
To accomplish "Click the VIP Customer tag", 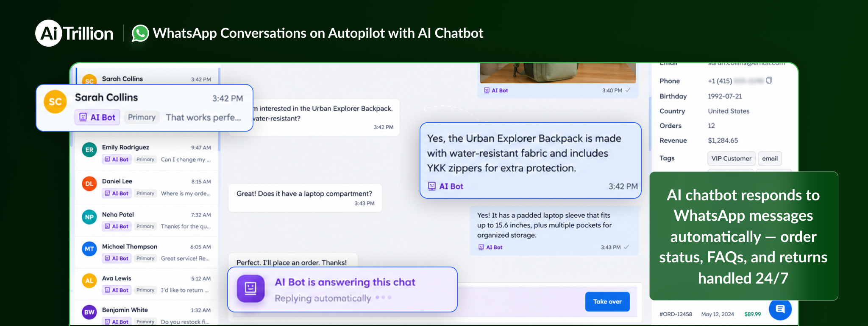I will click(x=731, y=158).
